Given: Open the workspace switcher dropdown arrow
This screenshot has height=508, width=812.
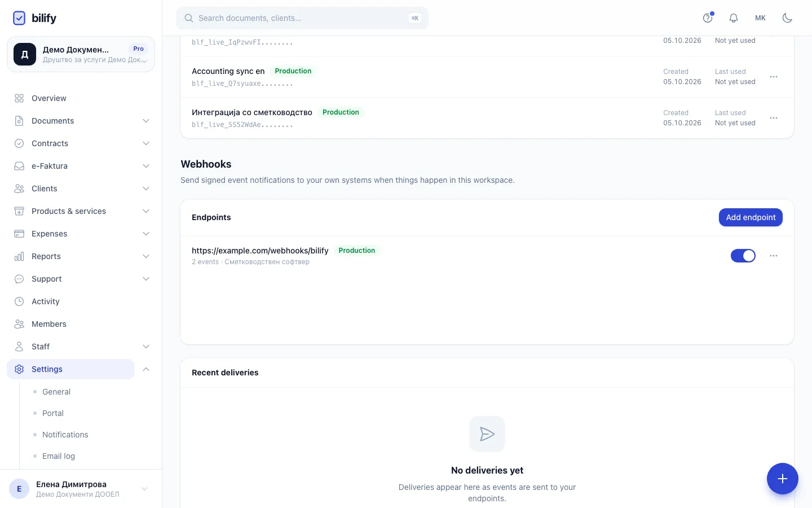Looking at the screenshot, I should (x=144, y=60).
